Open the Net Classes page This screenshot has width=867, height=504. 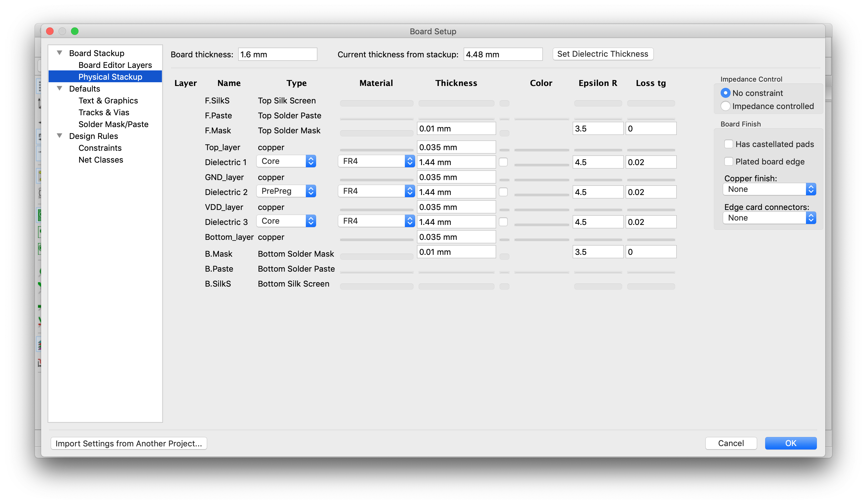[x=101, y=159]
